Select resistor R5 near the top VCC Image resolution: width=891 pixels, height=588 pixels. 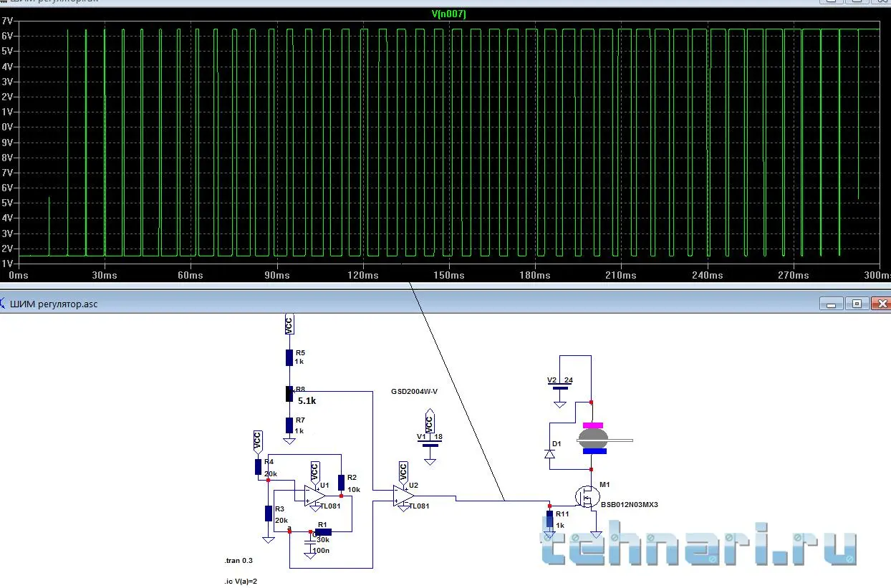pos(289,357)
